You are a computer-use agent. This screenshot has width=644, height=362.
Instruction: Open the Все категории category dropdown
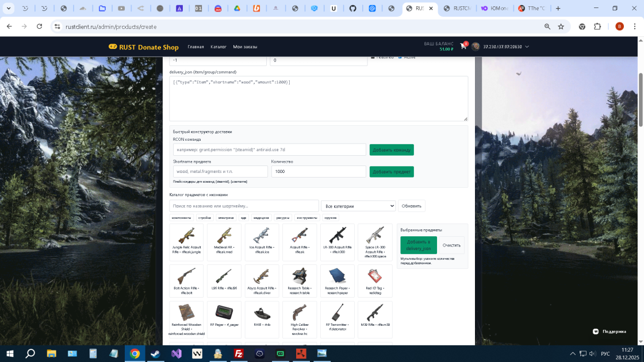tap(359, 206)
